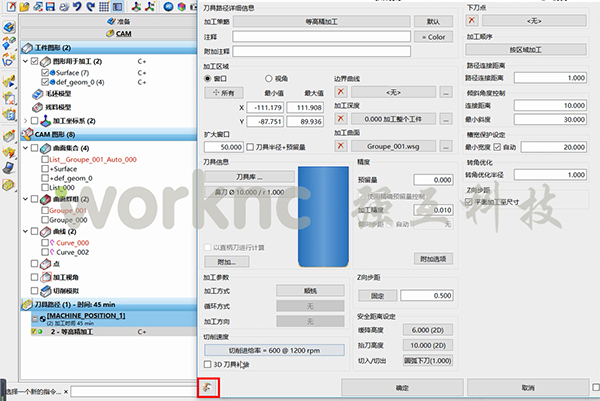Image resolution: width=600 pixels, height=401 pixels.
Task: Enable the 3D 刀具补偿 checkbox
Action: [207, 364]
